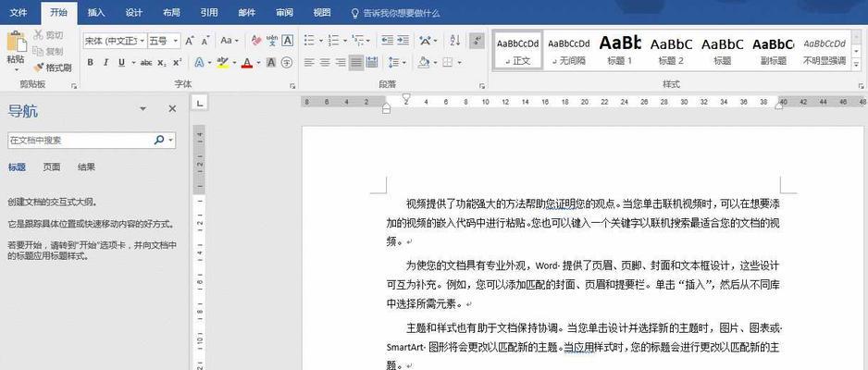
Task: Open Asian layout (A with arrows) tool
Action: [x=425, y=41]
